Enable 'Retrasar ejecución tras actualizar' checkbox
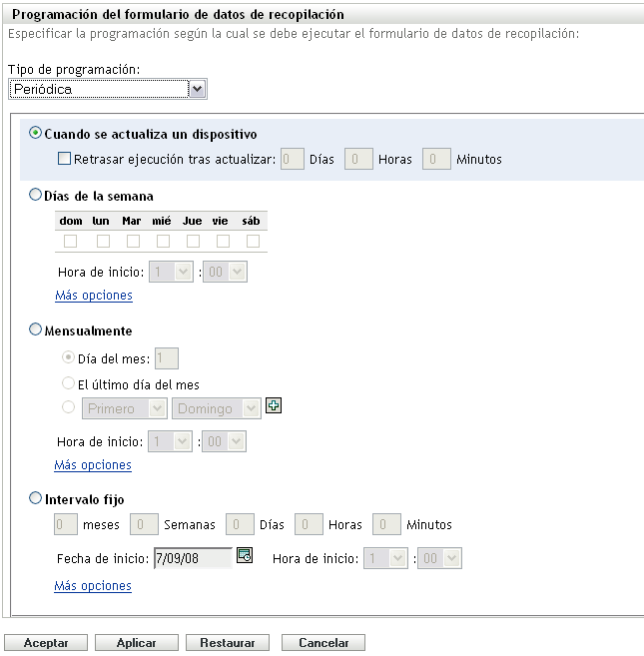The image size is (644, 656). click(64, 159)
